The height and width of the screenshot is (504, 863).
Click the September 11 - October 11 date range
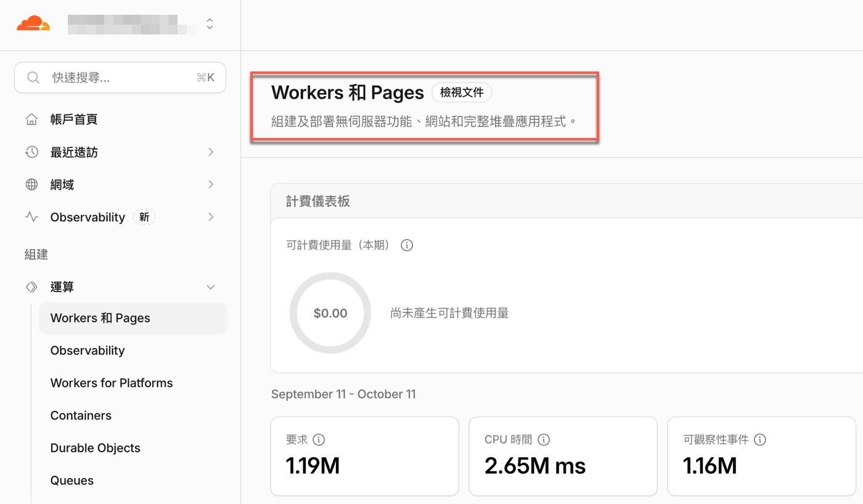pos(343,394)
